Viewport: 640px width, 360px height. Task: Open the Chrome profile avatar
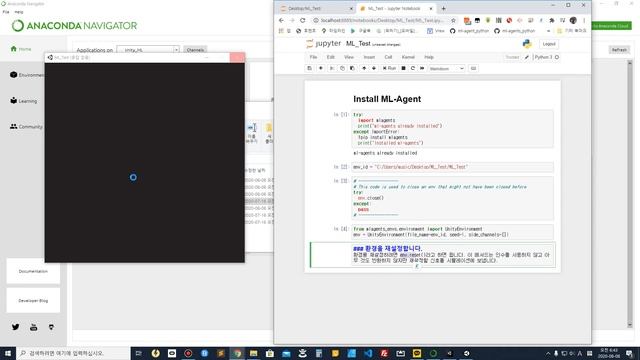pos(573,20)
